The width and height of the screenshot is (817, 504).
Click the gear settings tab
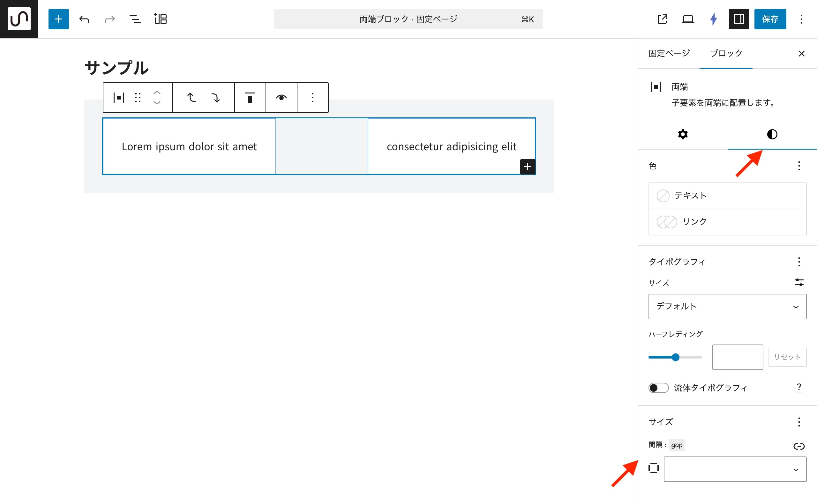683,134
